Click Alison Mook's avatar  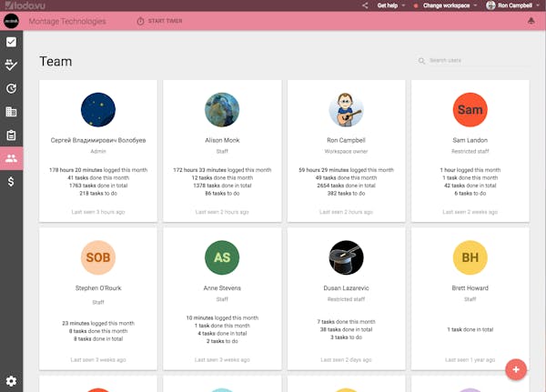[x=222, y=110]
